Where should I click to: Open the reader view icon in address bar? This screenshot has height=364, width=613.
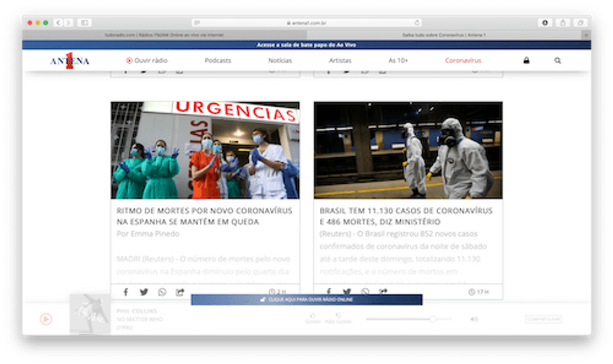point(197,23)
